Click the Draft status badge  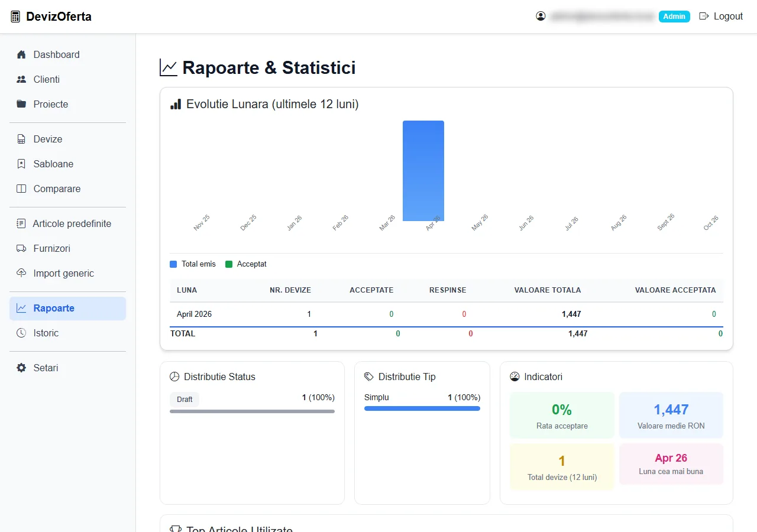point(185,400)
